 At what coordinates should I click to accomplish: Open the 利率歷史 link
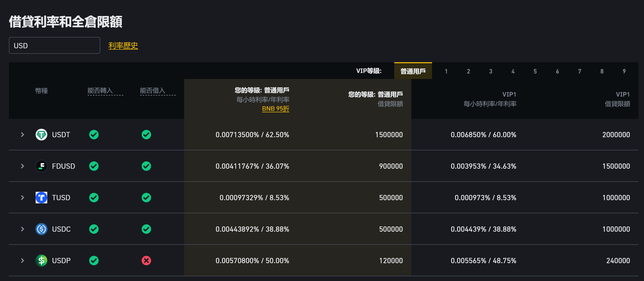tap(123, 46)
